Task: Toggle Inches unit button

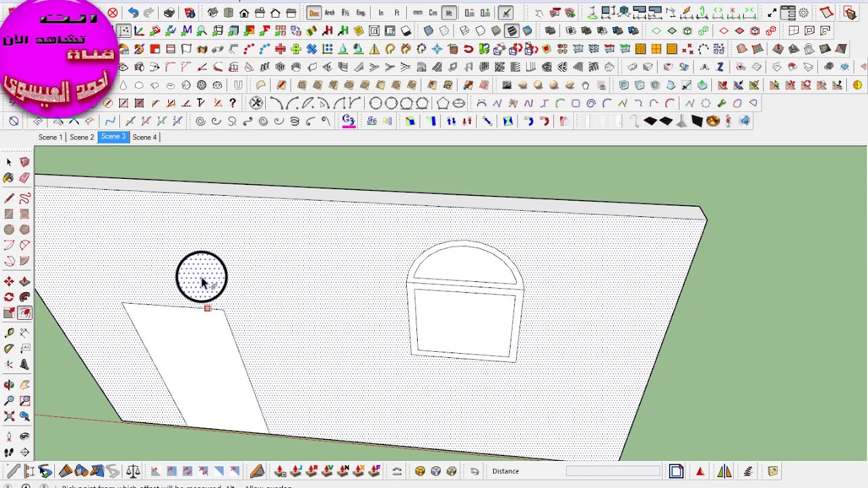Action: pos(381,13)
